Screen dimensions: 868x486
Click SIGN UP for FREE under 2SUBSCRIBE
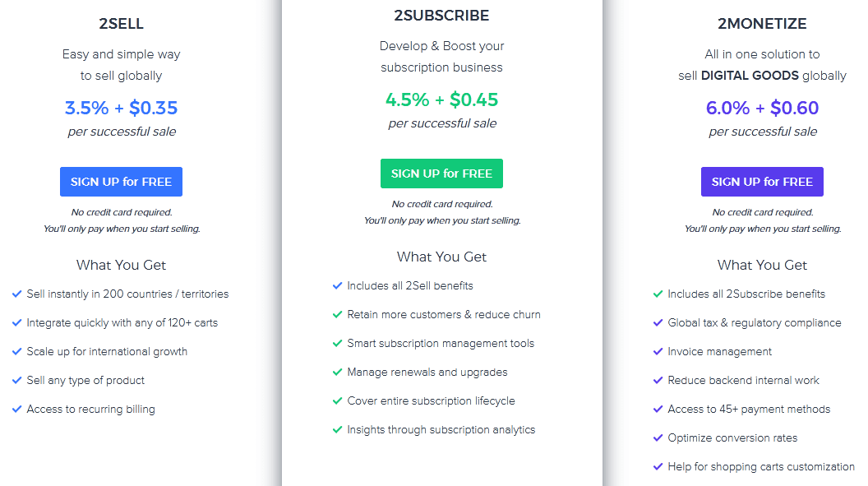(441, 174)
